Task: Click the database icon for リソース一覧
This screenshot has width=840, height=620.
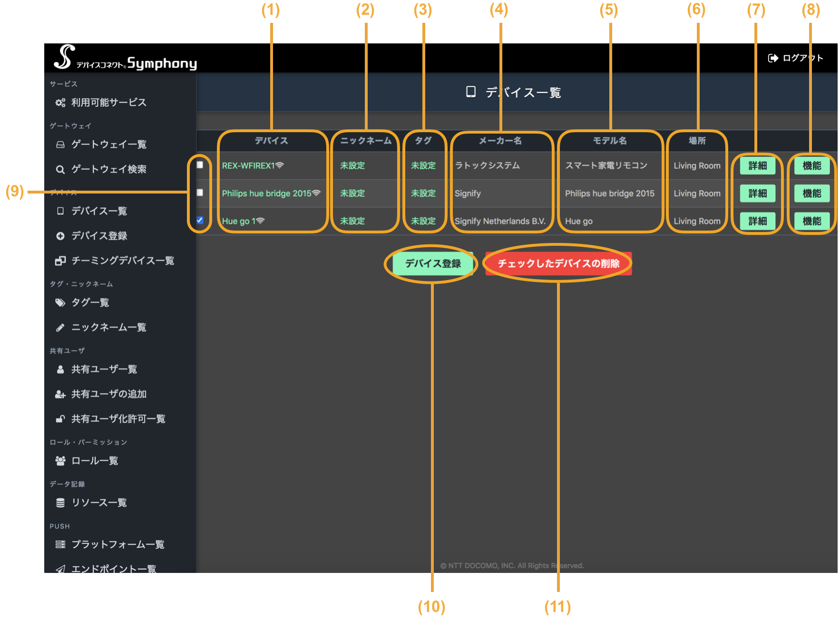Action: point(60,503)
